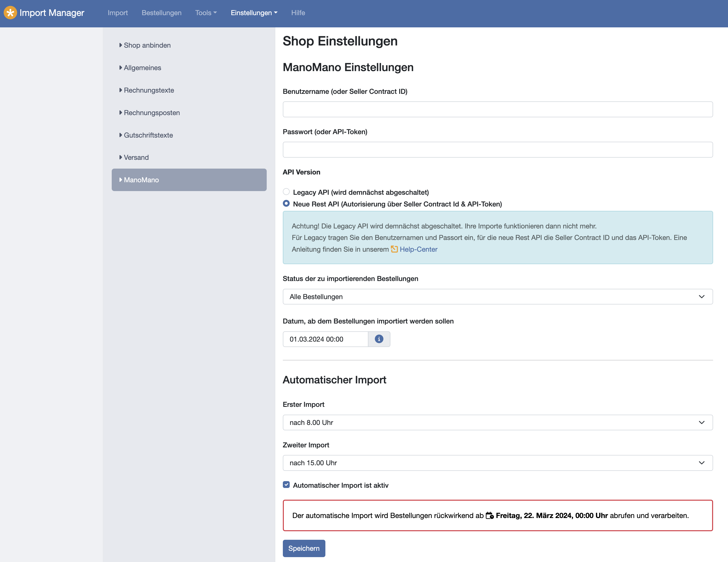Select the Legacy API radio button
This screenshot has height=562, width=728.
286,192
